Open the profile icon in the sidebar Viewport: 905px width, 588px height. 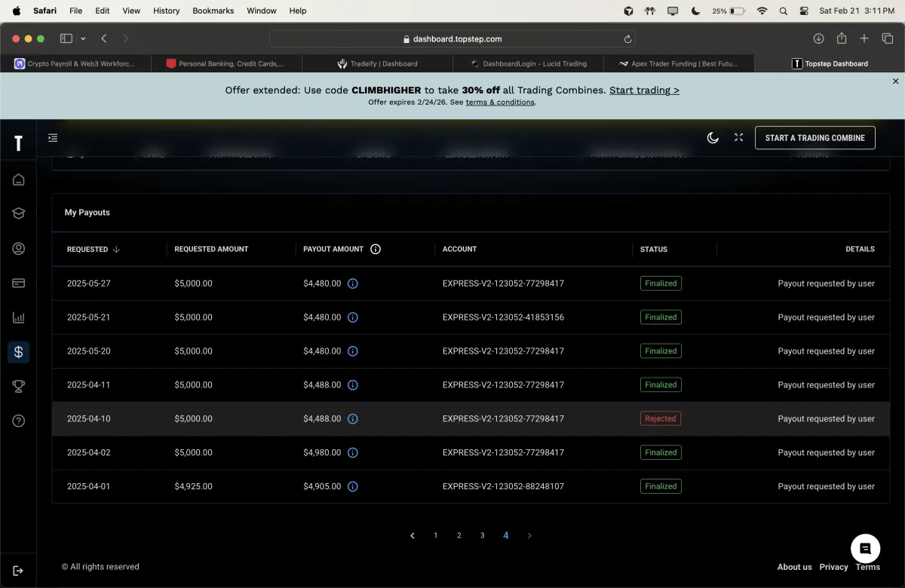point(19,249)
